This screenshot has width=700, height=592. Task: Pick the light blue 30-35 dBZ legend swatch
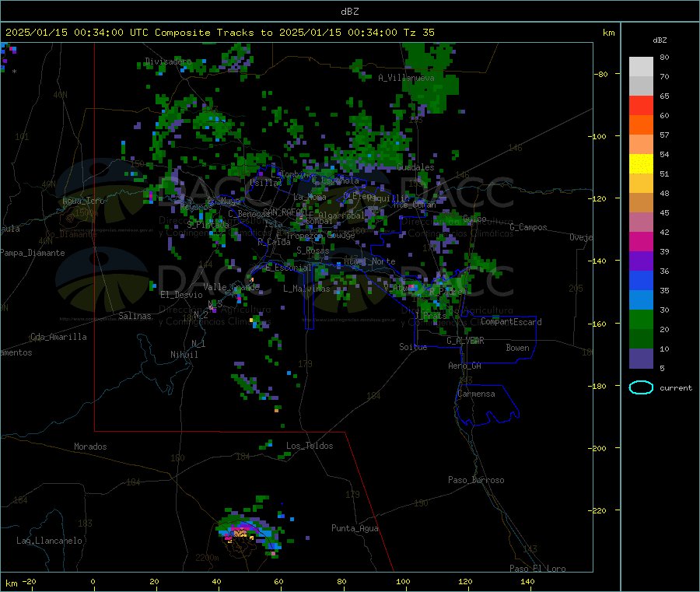point(641,300)
